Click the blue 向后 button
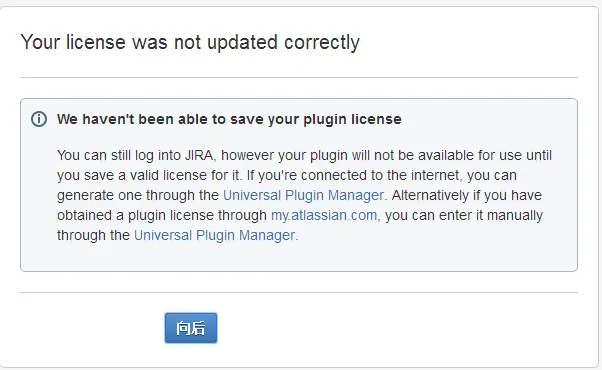The height and width of the screenshot is (370, 602). tap(191, 328)
